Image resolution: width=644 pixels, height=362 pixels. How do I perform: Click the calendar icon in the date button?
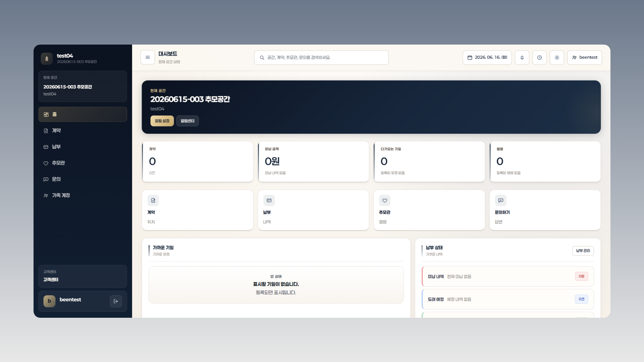470,58
